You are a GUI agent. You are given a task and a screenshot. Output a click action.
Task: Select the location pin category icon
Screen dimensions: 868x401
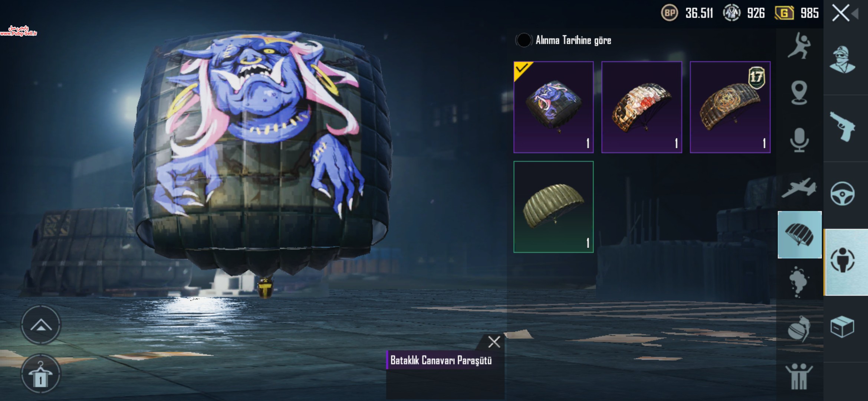pyautogui.click(x=799, y=92)
